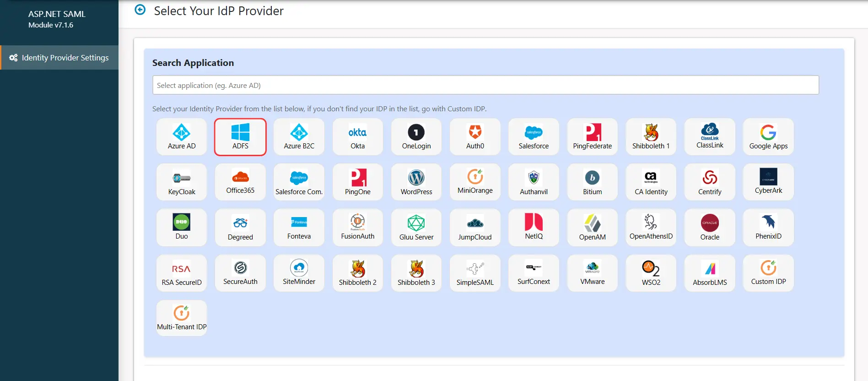868x381 pixels.
Task: Select the WordPress provider icon
Action: coord(416,182)
